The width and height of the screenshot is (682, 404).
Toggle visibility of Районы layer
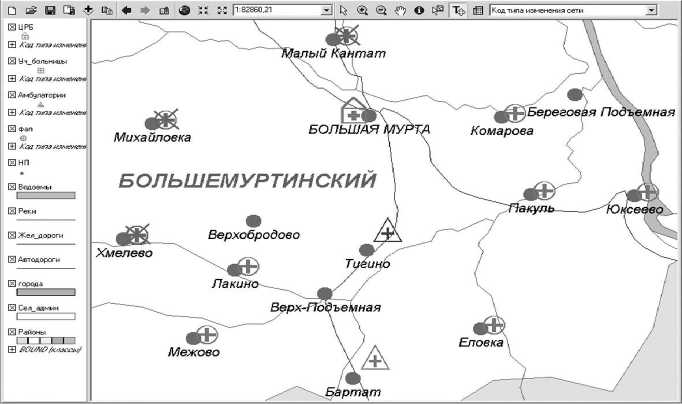[12, 332]
